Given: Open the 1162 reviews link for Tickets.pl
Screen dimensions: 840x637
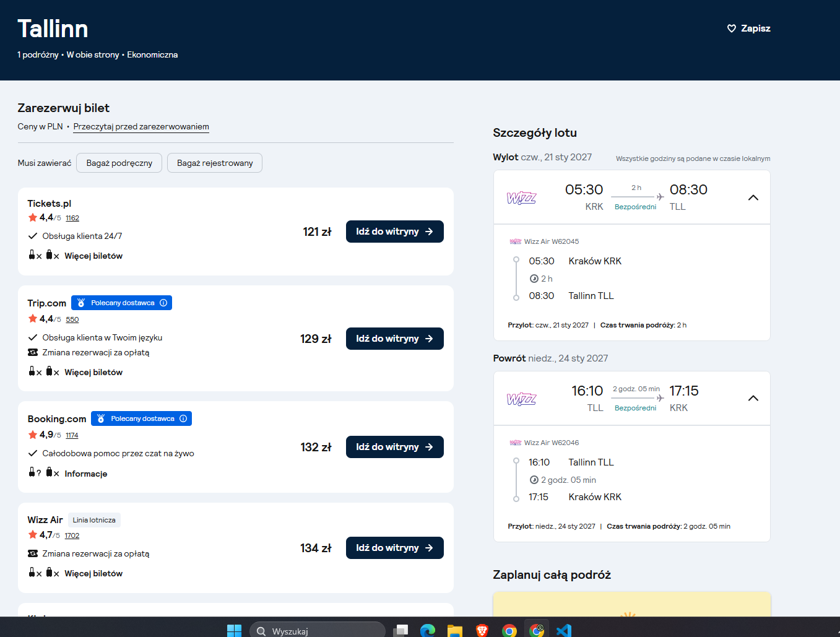Looking at the screenshot, I should [72, 218].
